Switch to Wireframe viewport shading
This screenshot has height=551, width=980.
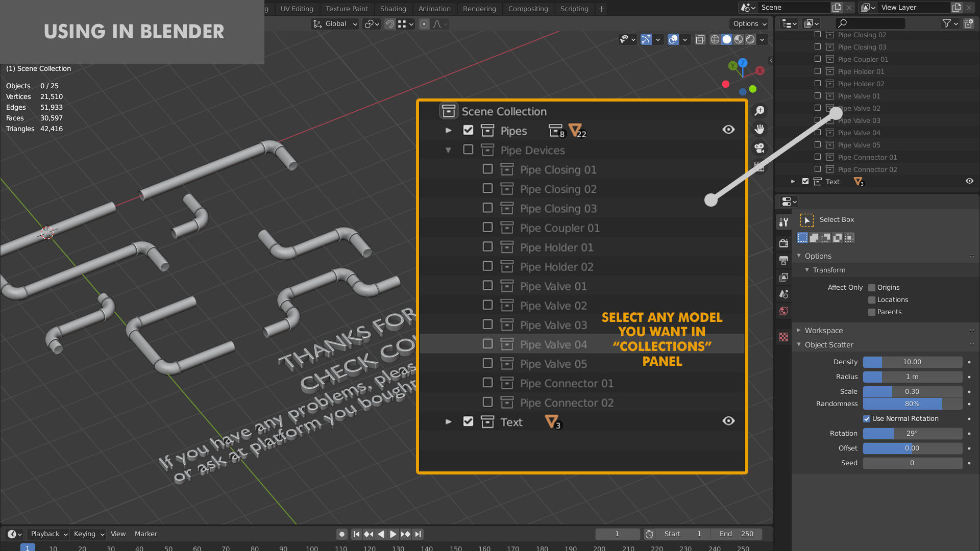(715, 39)
